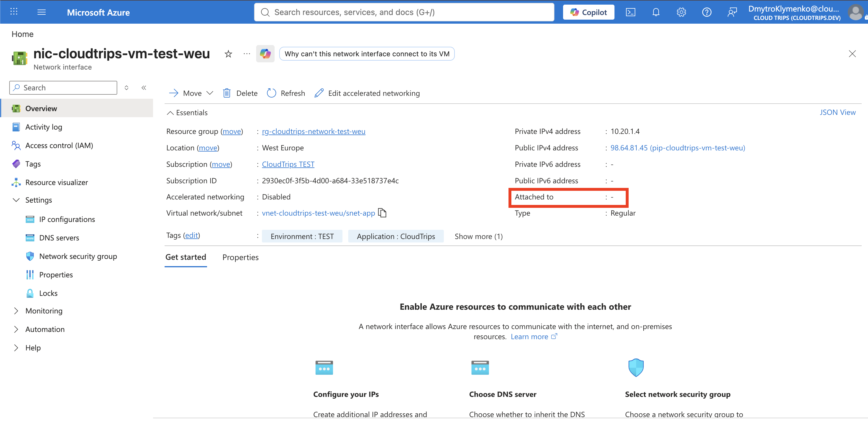
Task: Open the more options ellipsis next to title
Action: pyautogui.click(x=247, y=54)
